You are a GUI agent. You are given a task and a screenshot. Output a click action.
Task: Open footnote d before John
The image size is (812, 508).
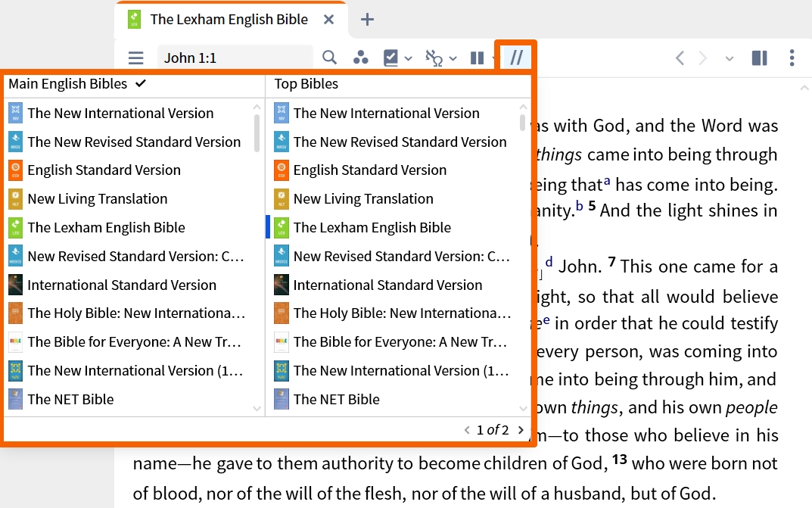[549, 262]
